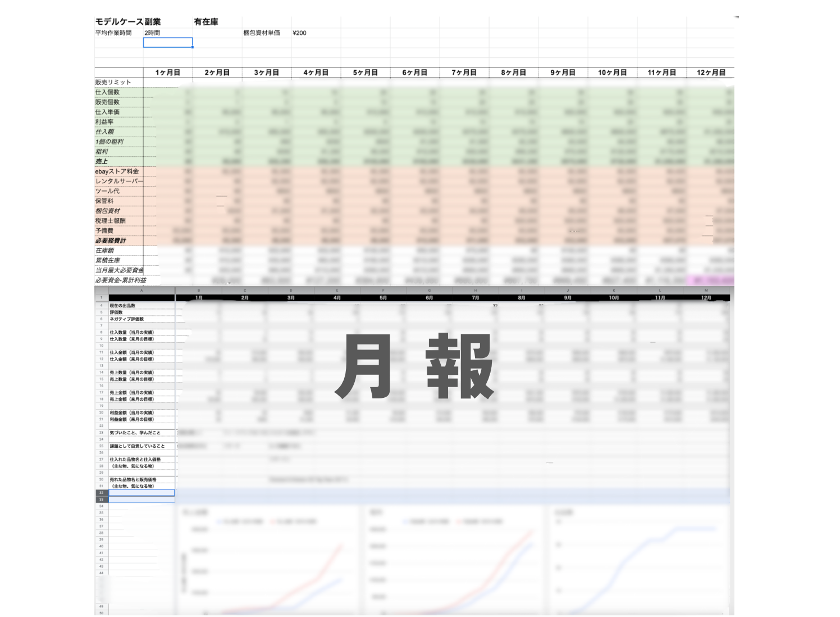Click the pink highlighted cell in 必要資金-累計利益 row
840x617 pixels.
[x=710, y=280]
